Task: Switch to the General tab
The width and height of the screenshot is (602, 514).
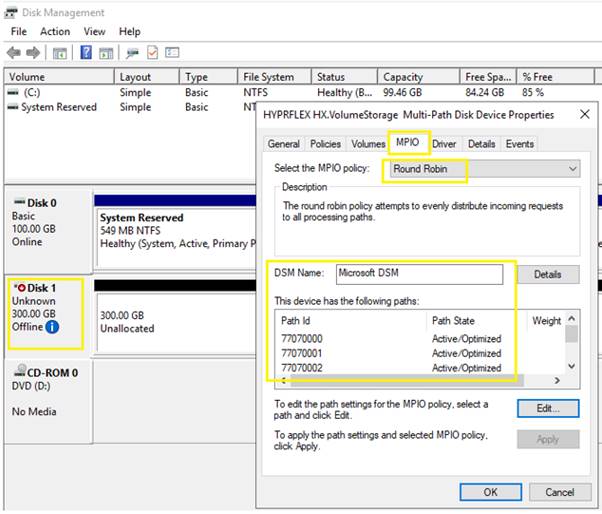Action: 284,144
